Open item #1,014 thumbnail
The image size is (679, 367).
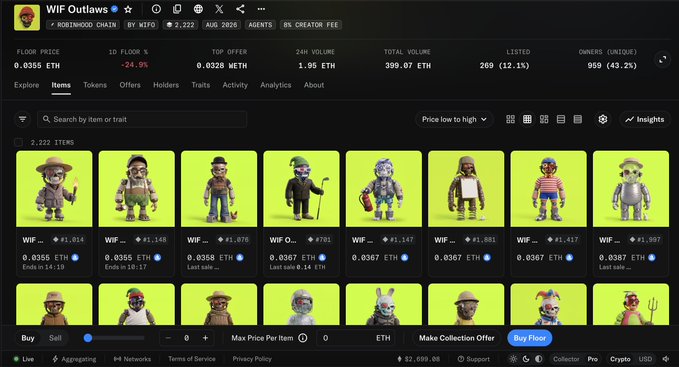point(54,189)
